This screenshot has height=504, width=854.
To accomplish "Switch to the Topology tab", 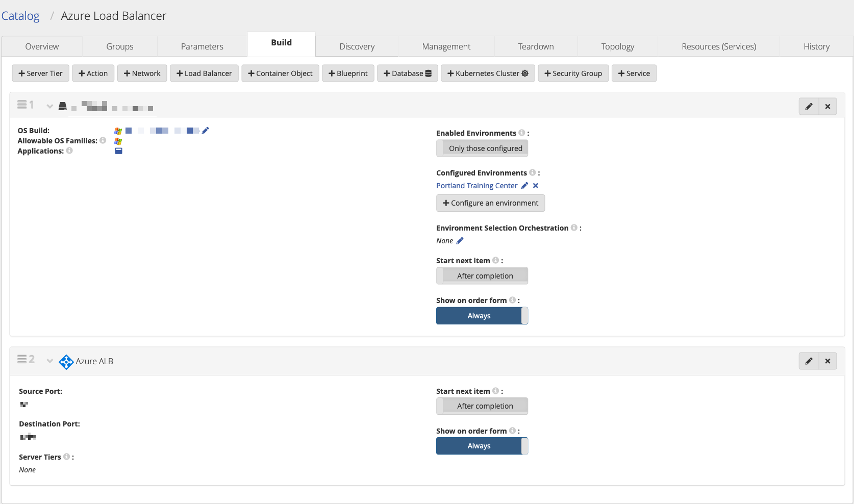I will pos(617,46).
